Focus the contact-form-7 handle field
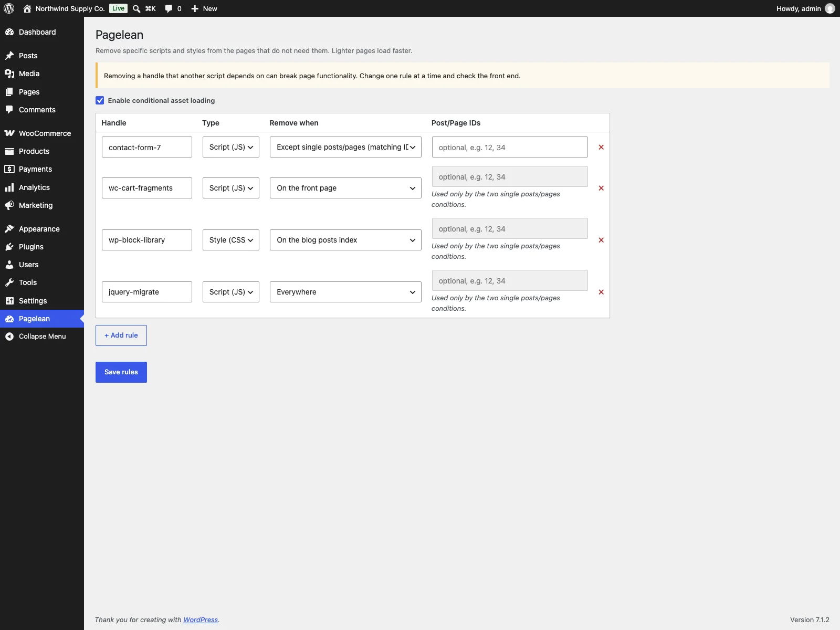This screenshot has width=840, height=630. click(x=147, y=147)
